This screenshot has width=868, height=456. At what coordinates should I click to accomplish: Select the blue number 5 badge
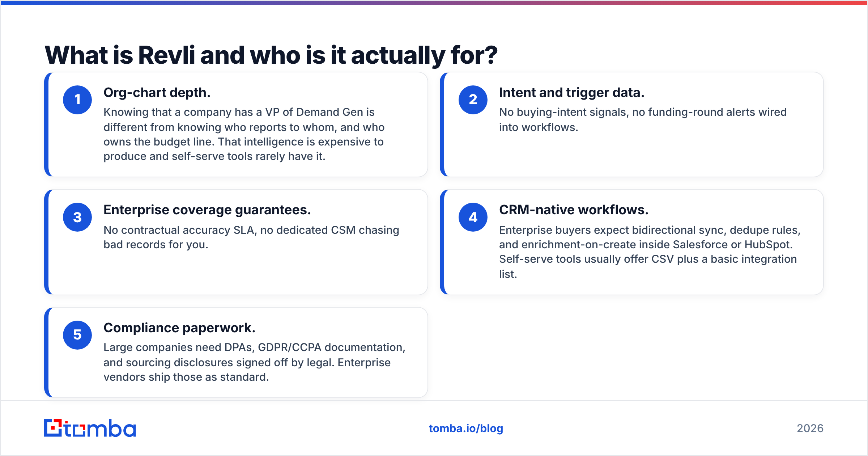[x=77, y=335]
